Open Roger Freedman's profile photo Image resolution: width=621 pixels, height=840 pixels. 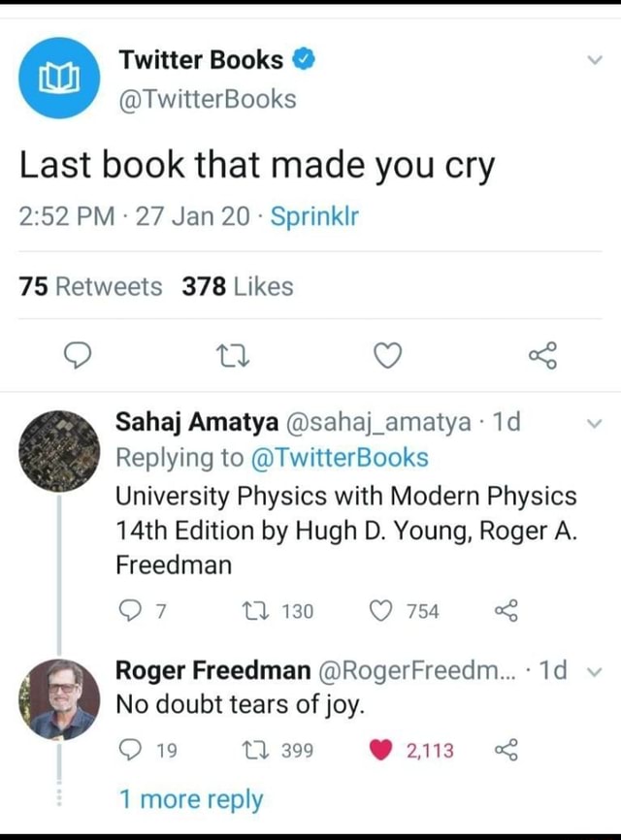59,699
